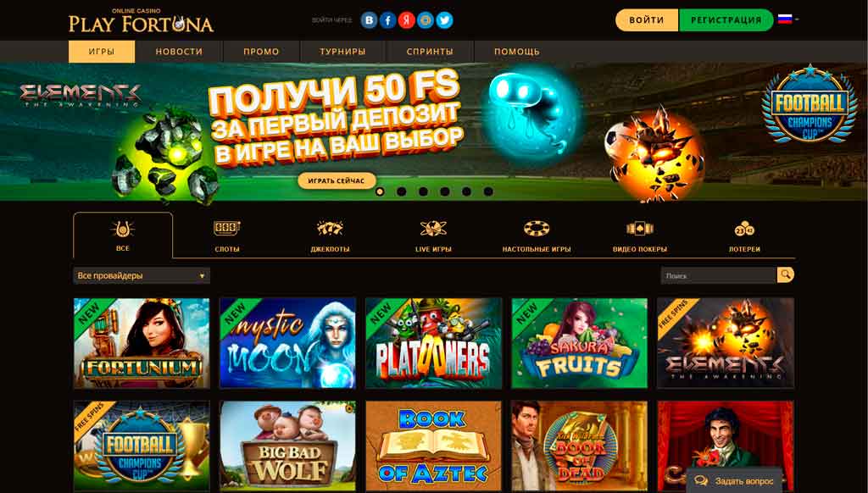Show Настольные игры chip category
The height and width of the screenshot is (493, 868).
coord(537,236)
